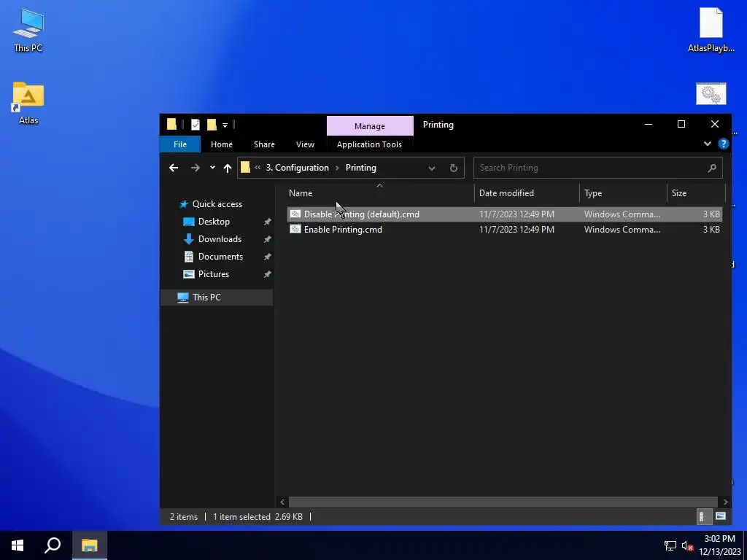747x560 pixels.
Task: Click the New folder icon in quick access toolbar
Action: click(x=212, y=125)
